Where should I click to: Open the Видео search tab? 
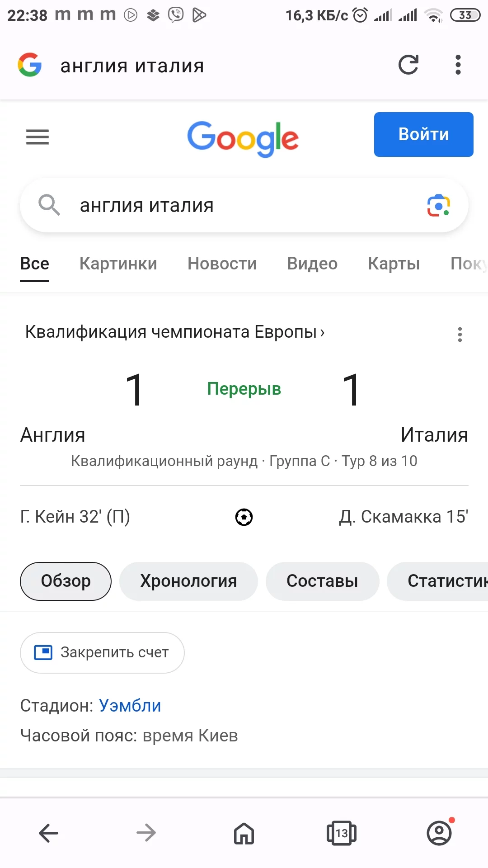(x=312, y=264)
